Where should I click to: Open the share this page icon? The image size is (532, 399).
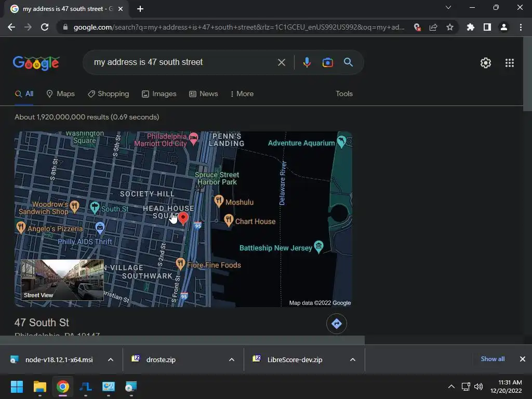click(433, 27)
